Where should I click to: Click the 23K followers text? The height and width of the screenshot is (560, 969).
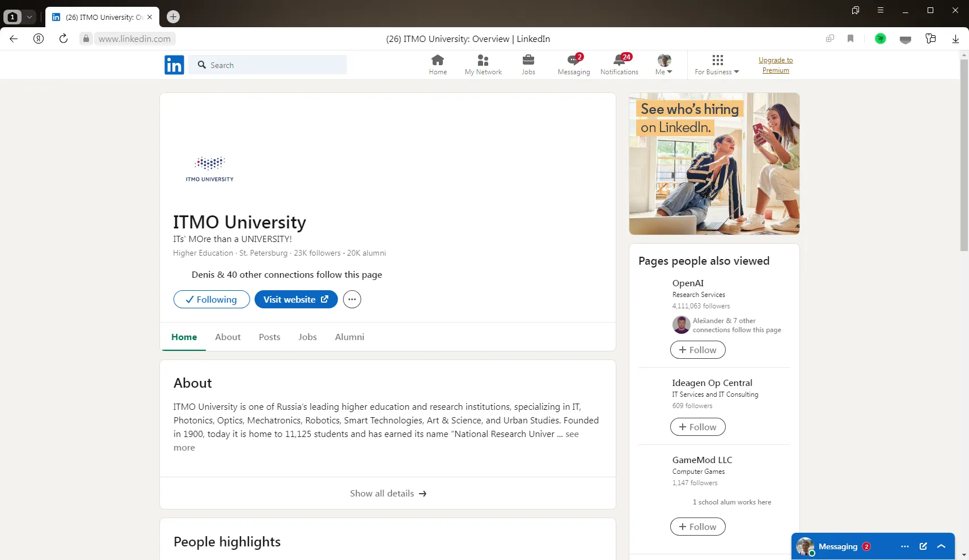[317, 253]
